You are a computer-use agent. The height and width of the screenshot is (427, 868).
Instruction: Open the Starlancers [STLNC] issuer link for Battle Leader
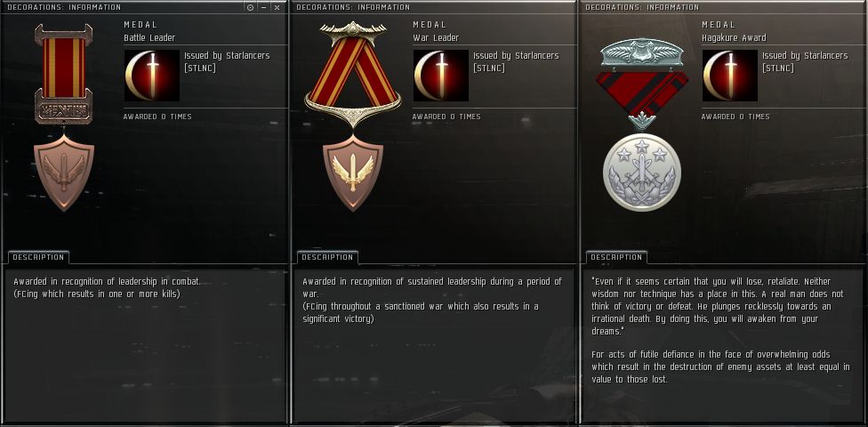coord(227,62)
